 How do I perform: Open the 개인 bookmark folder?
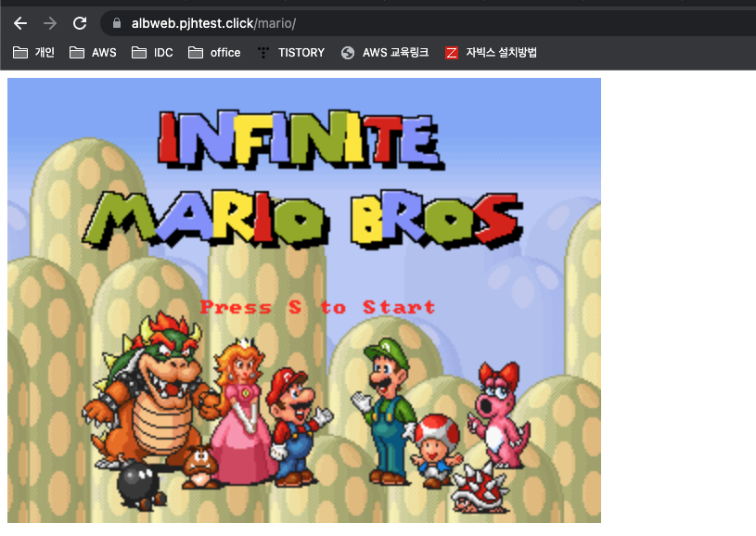(x=33, y=53)
